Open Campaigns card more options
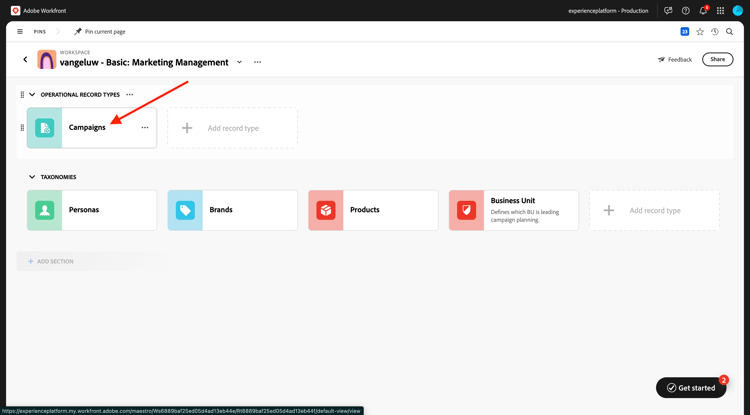Screen dimensions: 750x415 pyautogui.click(x=145, y=128)
